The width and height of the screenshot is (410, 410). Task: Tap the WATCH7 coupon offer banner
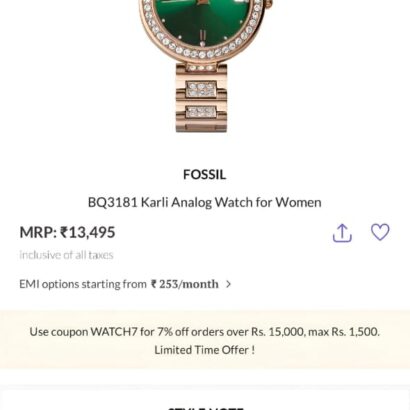[205, 340]
